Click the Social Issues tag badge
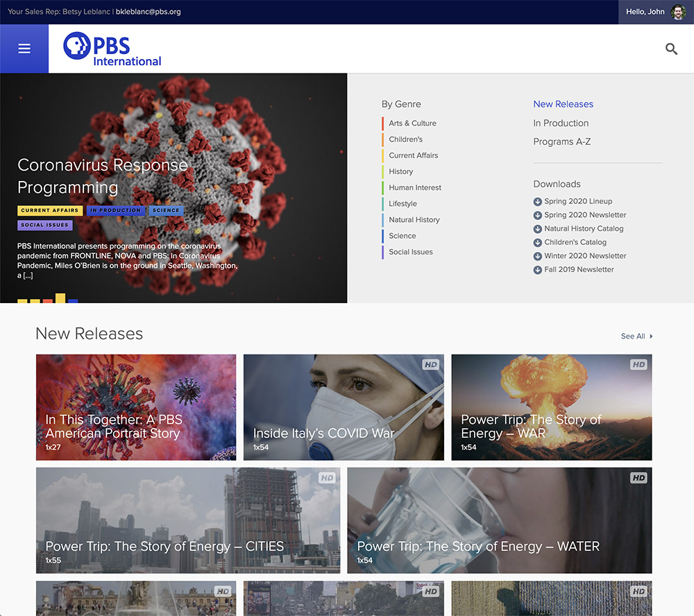694x616 pixels. 45,225
